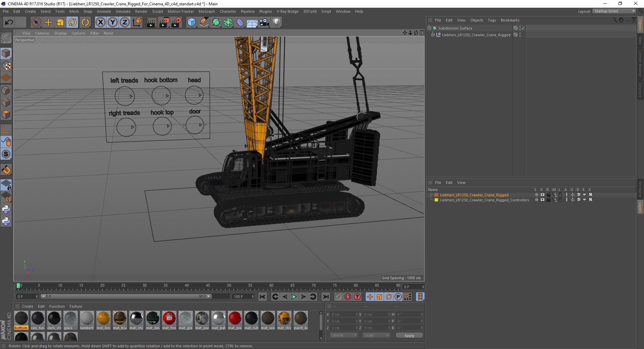Select the Live Selection tool

(36, 22)
